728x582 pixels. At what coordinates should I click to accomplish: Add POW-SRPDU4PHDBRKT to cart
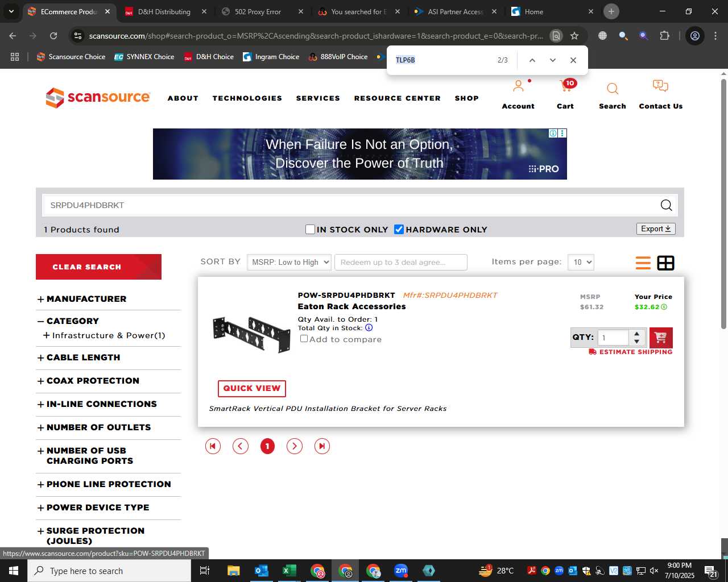[x=661, y=338]
